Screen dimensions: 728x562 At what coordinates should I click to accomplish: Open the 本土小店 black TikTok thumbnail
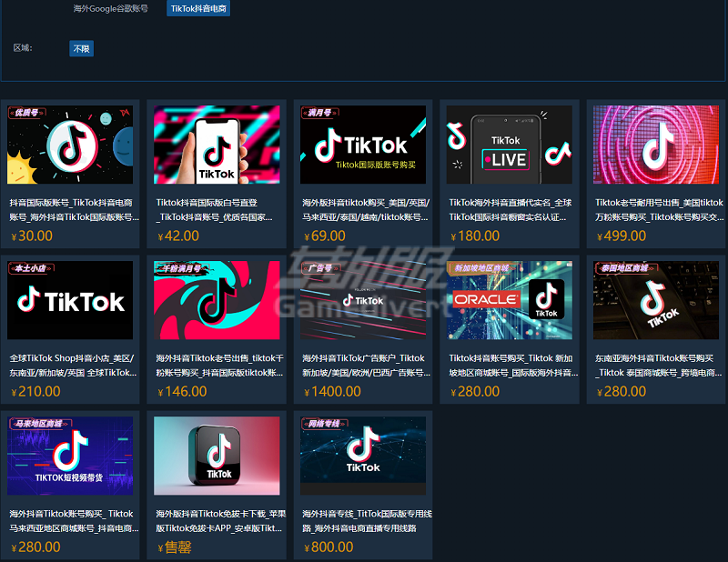tap(70, 300)
